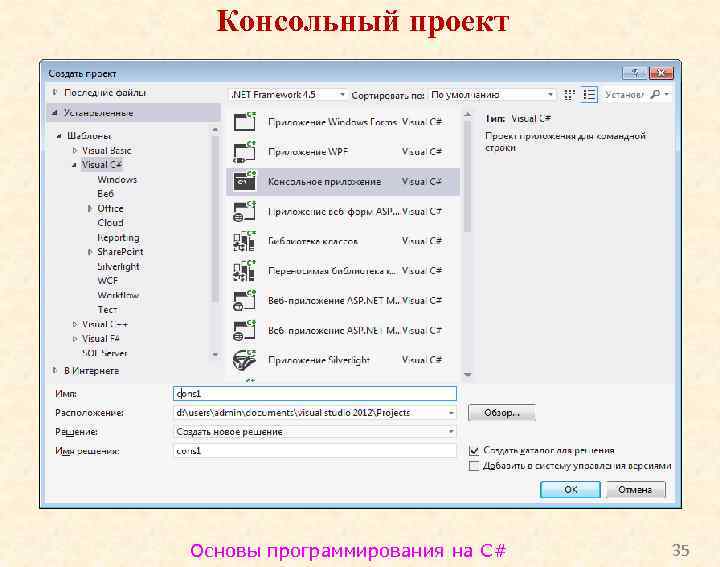The height and width of the screenshot is (567, 720).
Task: Close the Создать проект dialog
Action: (x=661, y=73)
